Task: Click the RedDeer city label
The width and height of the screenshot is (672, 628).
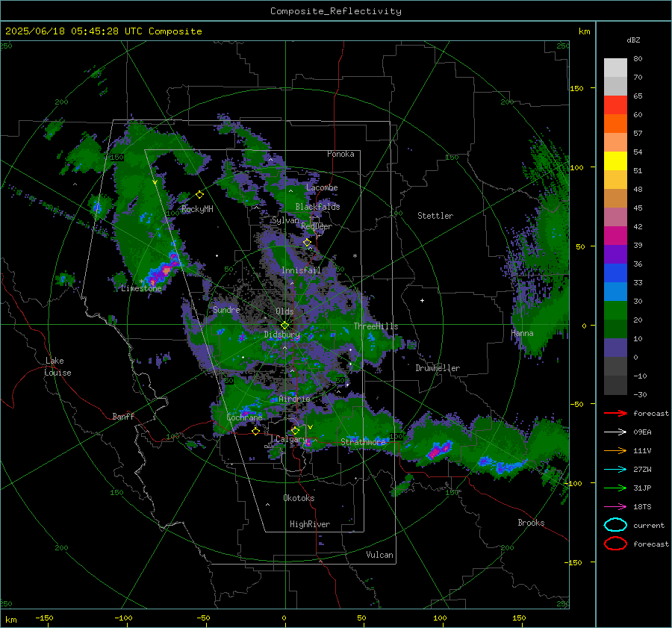Action: [x=317, y=226]
